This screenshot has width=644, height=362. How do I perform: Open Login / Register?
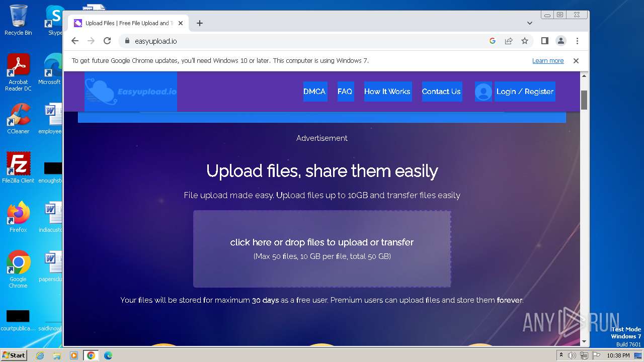pos(525,92)
